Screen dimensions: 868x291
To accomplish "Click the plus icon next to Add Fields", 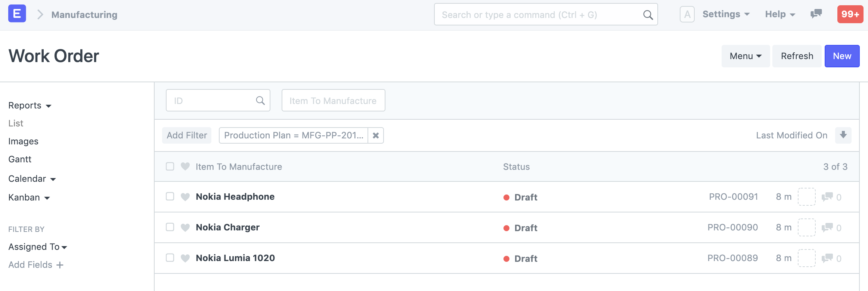I will [x=60, y=265].
